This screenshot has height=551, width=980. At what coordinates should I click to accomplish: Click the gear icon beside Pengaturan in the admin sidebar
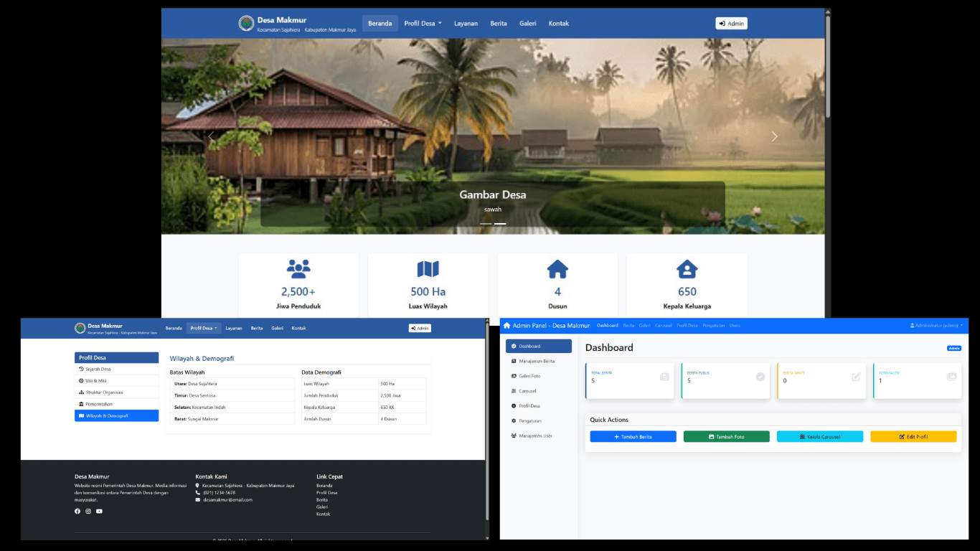click(514, 421)
